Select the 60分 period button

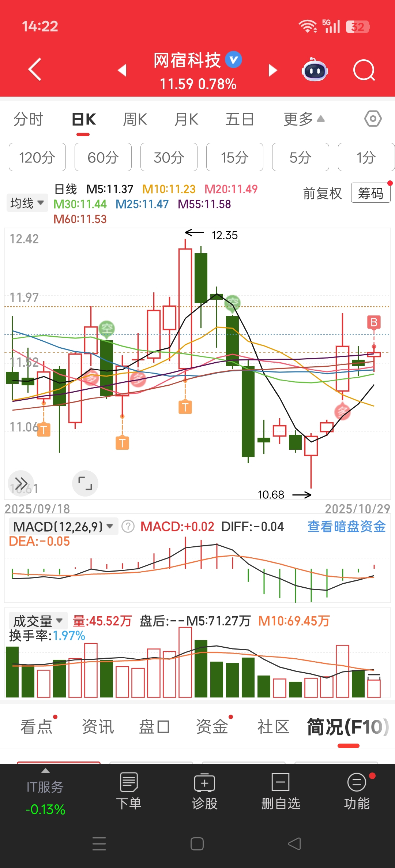pyautogui.click(x=103, y=157)
